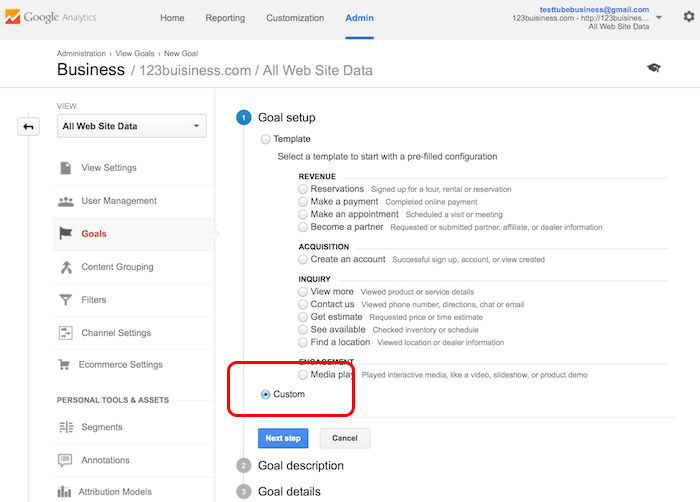The image size is (700, 502).
Task: Click the Filters funnel icon
Action: click(66, 300)
